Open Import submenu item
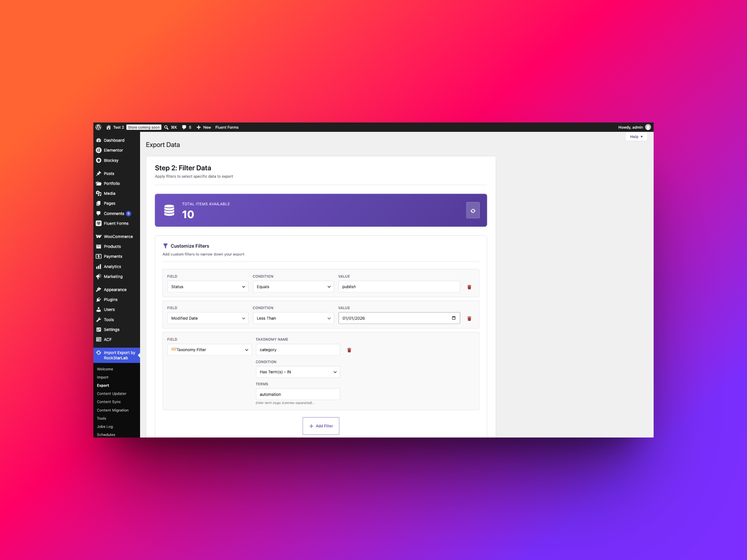 (x=103, y=377)
